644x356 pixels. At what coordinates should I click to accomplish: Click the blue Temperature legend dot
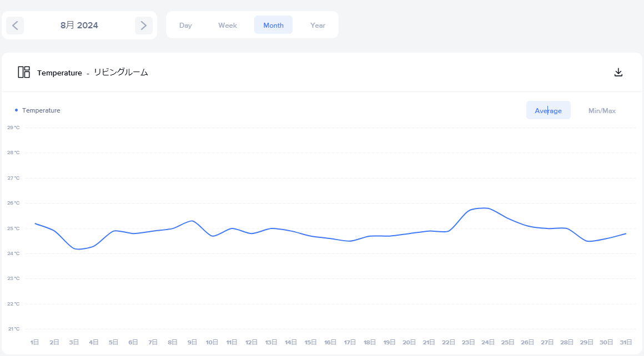(16, 110)
